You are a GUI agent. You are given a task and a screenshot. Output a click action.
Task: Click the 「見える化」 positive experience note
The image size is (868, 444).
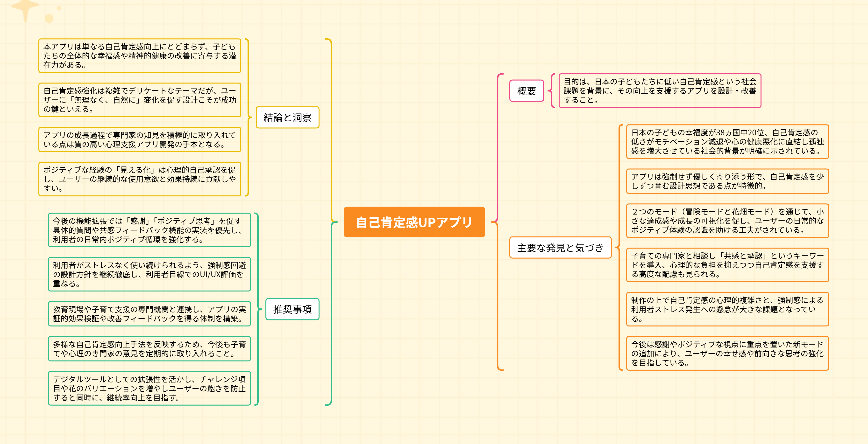140,179
